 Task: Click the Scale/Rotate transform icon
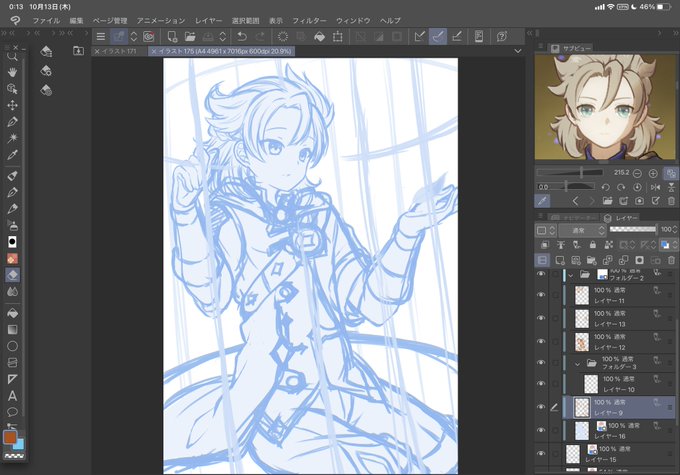click(337, 37)
